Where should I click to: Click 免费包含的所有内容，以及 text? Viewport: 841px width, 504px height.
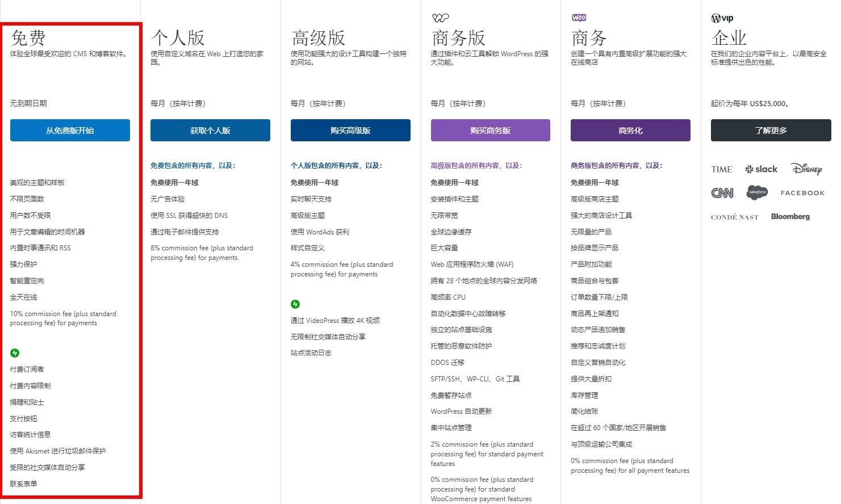(193, 166)
